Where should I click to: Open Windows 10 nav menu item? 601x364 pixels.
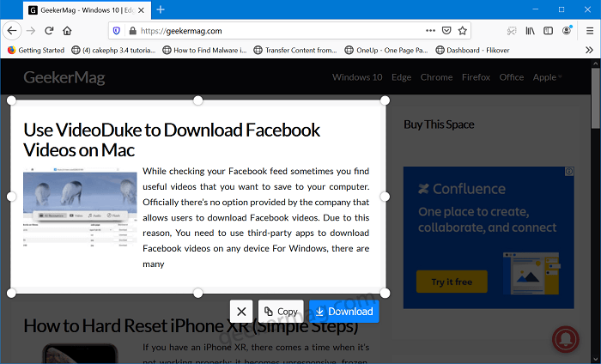[x=357, y=77]
